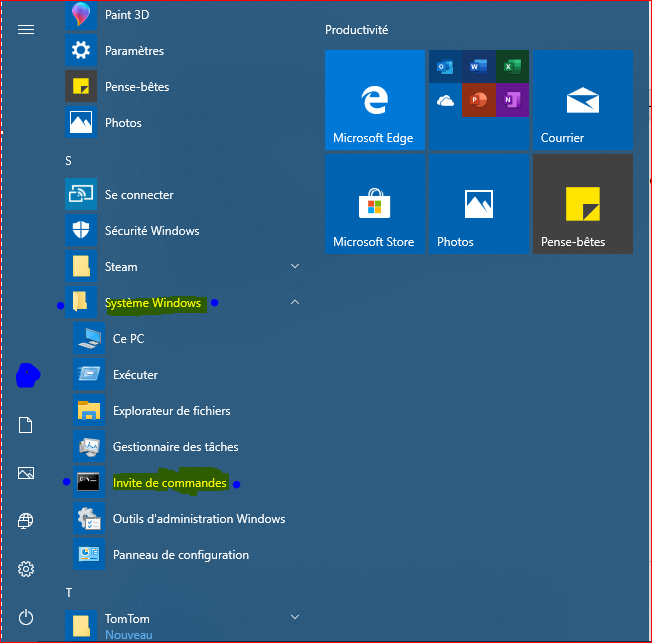This screenshot has width=652, height=643.
Task: Open the Pense-bêtes yellow tile
Action: click(583, 204)
